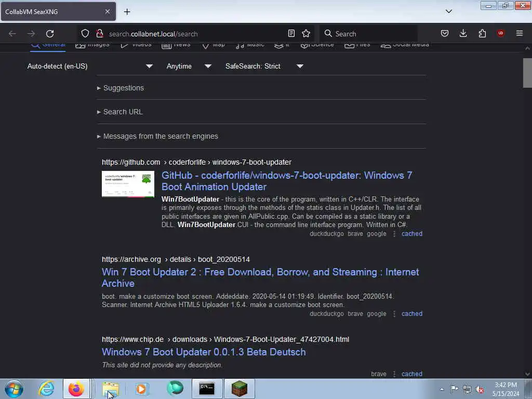Click the taskbar clock showing 3:42 PM
Viewport: 532px width, 399px height.
[x=506, y=389]
